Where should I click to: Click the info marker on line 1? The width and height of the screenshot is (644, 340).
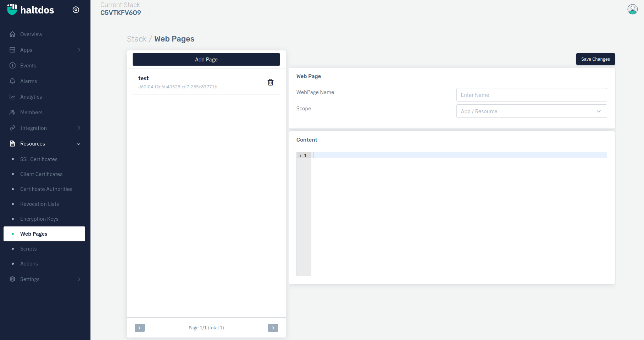pos(300,155)
